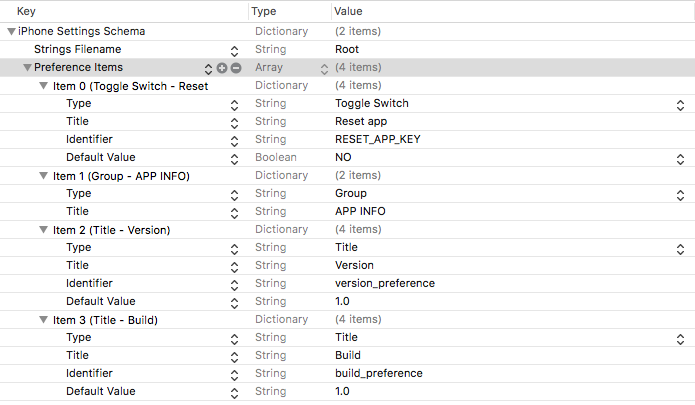Viewport: 695px width, 405px height.
Task: Click the key stepper for Strings Filename
Action: pyautogui.click(x=234, y=50)
